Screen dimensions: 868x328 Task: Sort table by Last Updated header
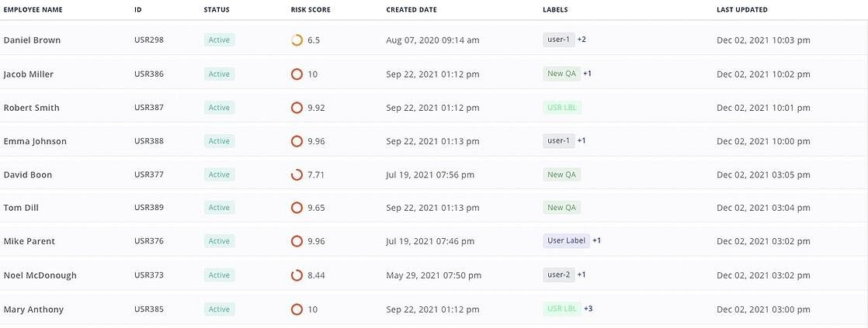(742, 10)
